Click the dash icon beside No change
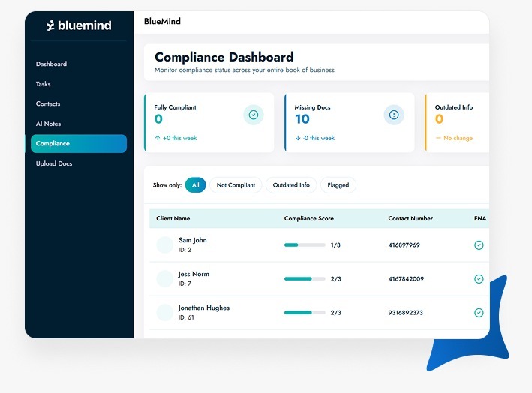532x393 pixels. click(x=438, y=138)
